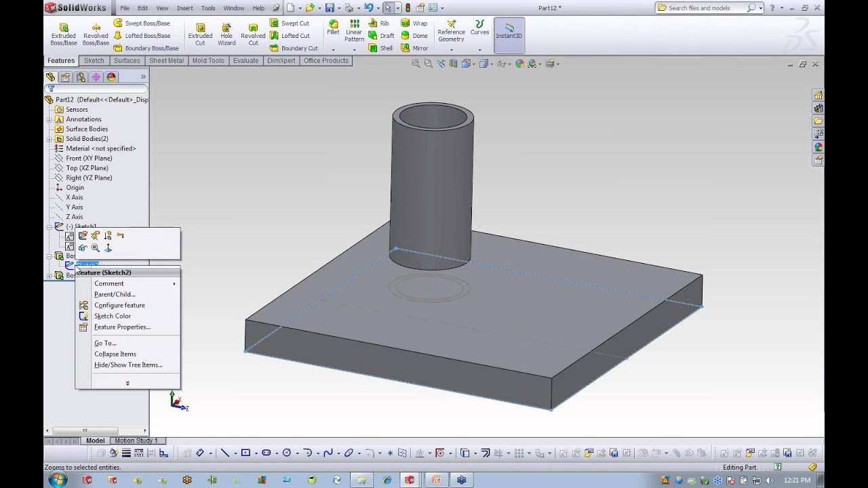Switch to the Surfaces tab
The height and width of the screenshot is (488, 868).
127,60
